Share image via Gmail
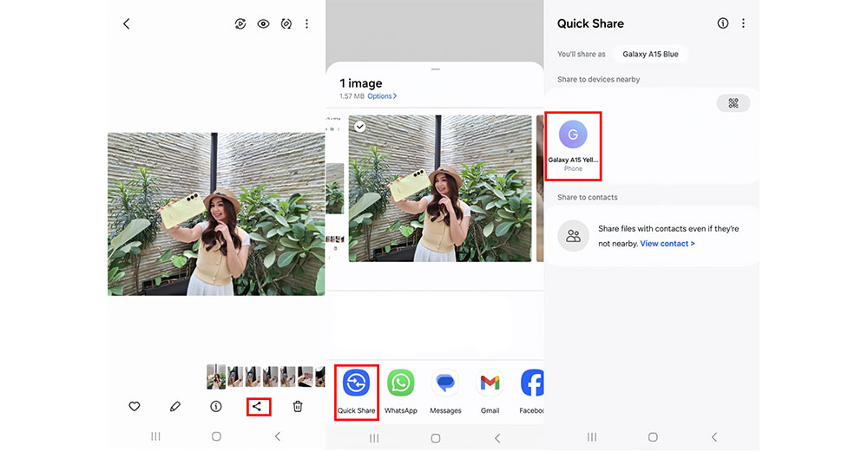 pos(490,383)
